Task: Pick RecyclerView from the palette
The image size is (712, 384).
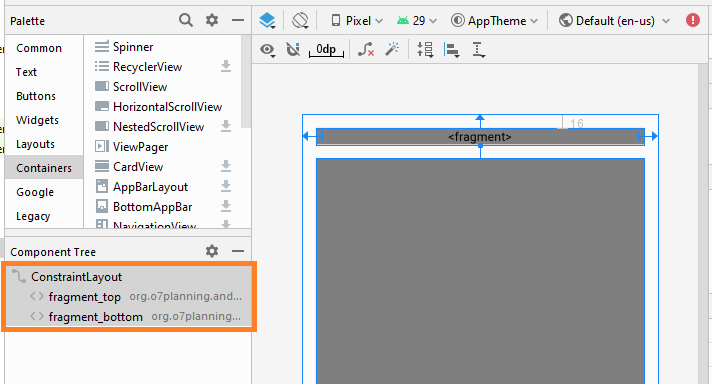Action: click(x=148, y=67)
